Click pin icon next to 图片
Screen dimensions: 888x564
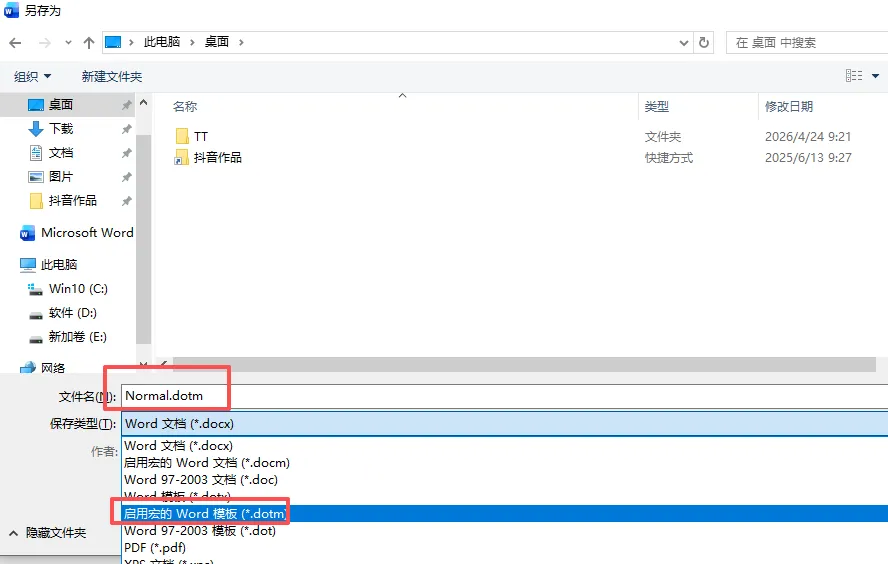(x=126, y=177)
